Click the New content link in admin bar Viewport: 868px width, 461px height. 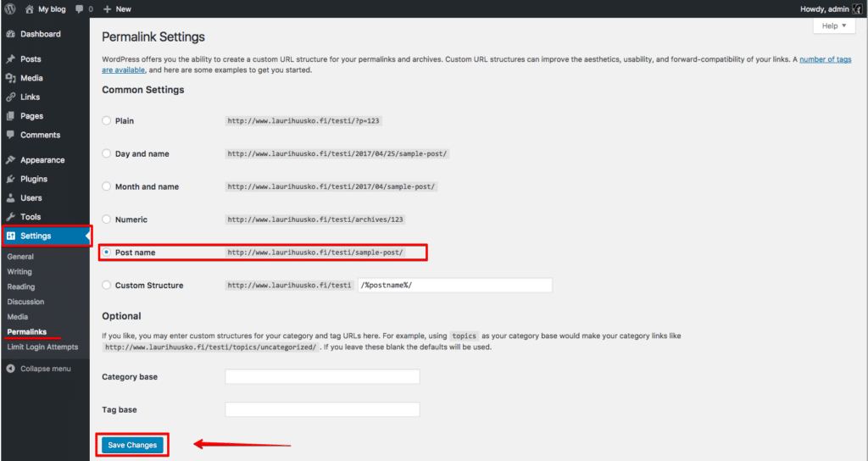pyautogui.click(x=124, y=9)
